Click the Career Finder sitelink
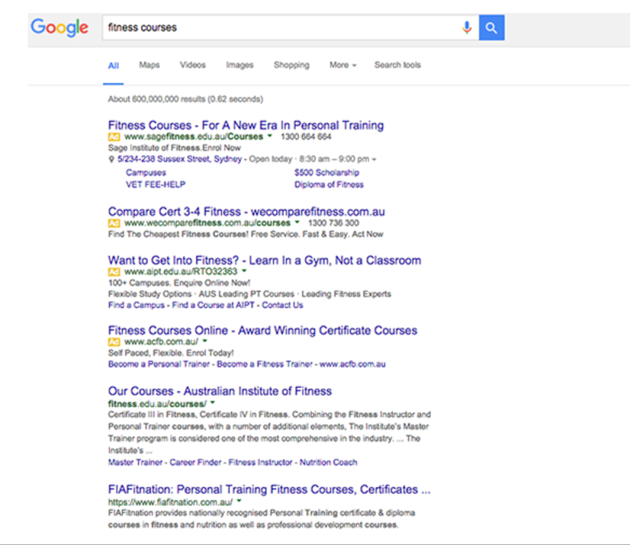The height and width of the screenshot is (545, 630). (x=195, y=462)
